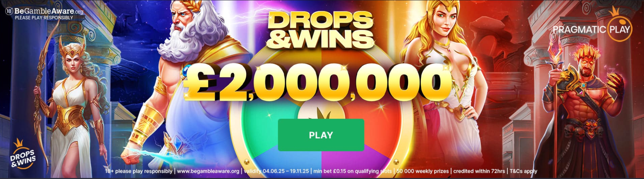Image resolution: width=644 pixels, height=179 pixels.
Task: Select the golden DROPS & WINS title
Action: tap(321, 30)
